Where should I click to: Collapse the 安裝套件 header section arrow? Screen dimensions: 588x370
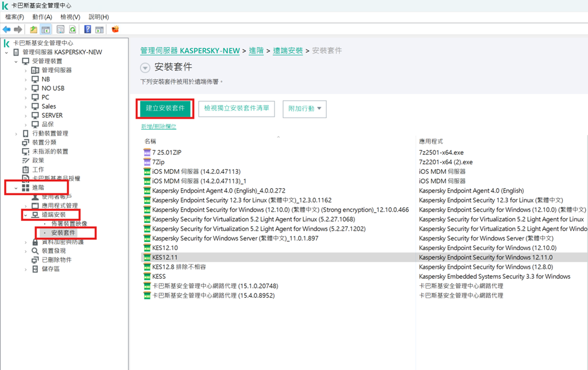pos(145,68)
